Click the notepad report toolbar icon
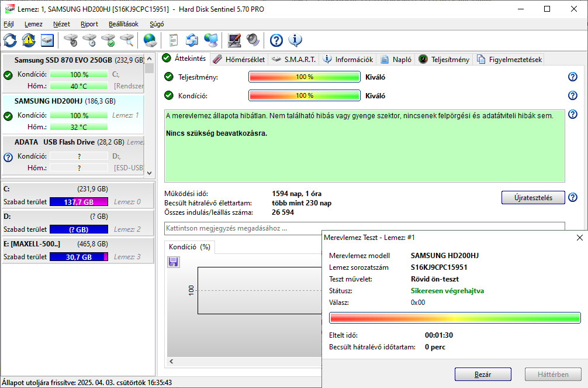 pyautogui.click(x=173, y=40)
